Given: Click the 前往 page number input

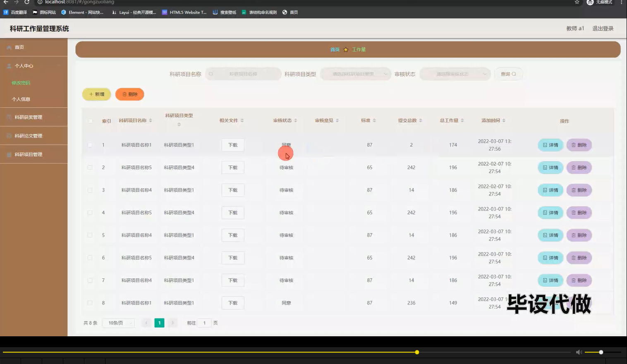Looking at the screenshot, I should pyautogui.click(x=204, y=323).
